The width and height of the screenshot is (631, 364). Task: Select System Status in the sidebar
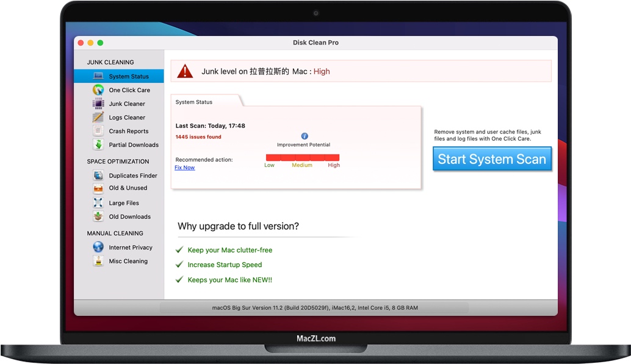(129, 76)
